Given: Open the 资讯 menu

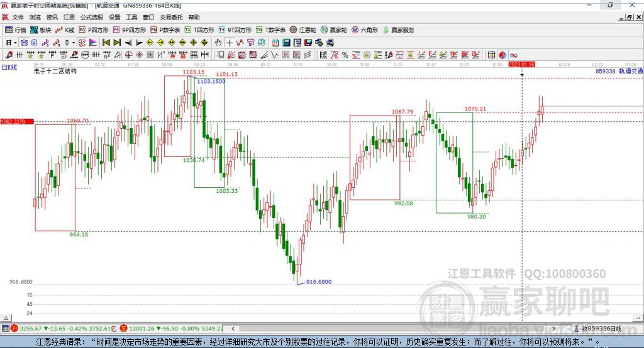Looking at the screenshot, I should click(52, 17).
